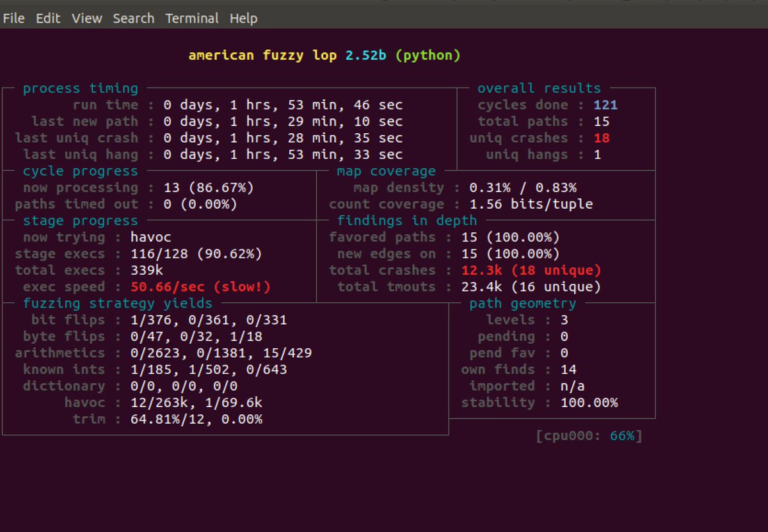Click dictionary value 0/0, 0/0, 0/0
This screenshot has width=768, height=532.
point(184,387)
